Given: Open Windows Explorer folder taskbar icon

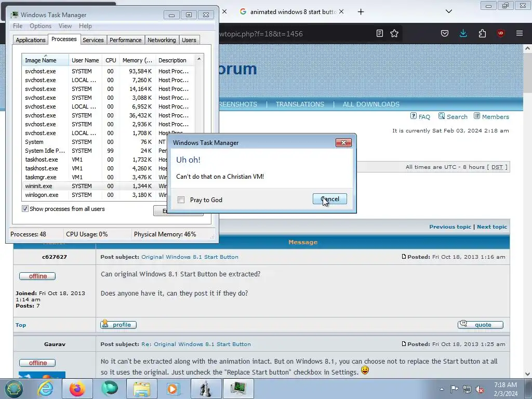Looking at the screenshot, I should [141, 389].
